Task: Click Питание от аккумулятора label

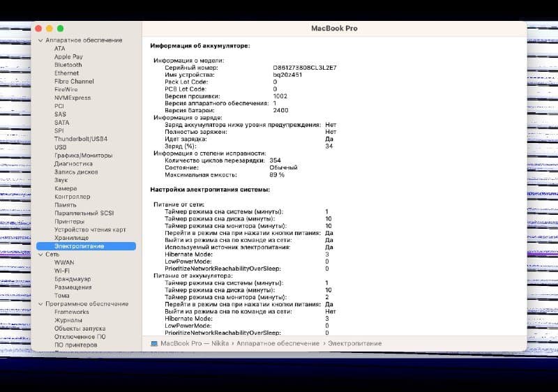Action: click(193, 276)
